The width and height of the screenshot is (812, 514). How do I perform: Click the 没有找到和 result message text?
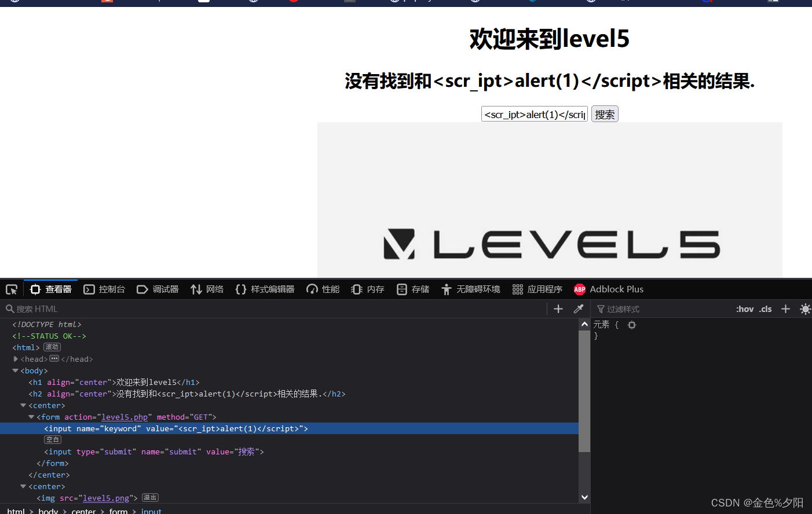[550, 81]
